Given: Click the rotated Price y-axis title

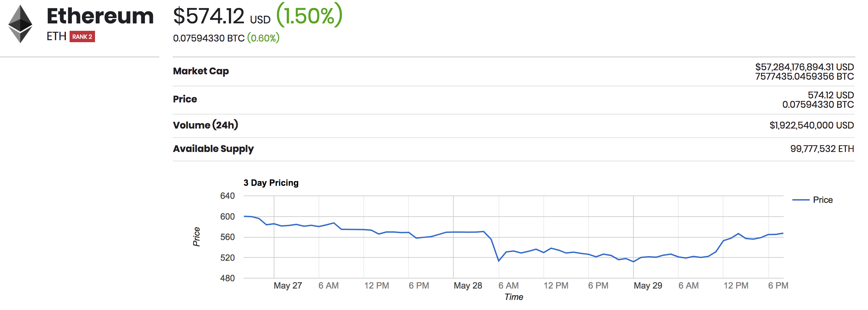Looking at the screenshot, I should click(x=196, y=237).
